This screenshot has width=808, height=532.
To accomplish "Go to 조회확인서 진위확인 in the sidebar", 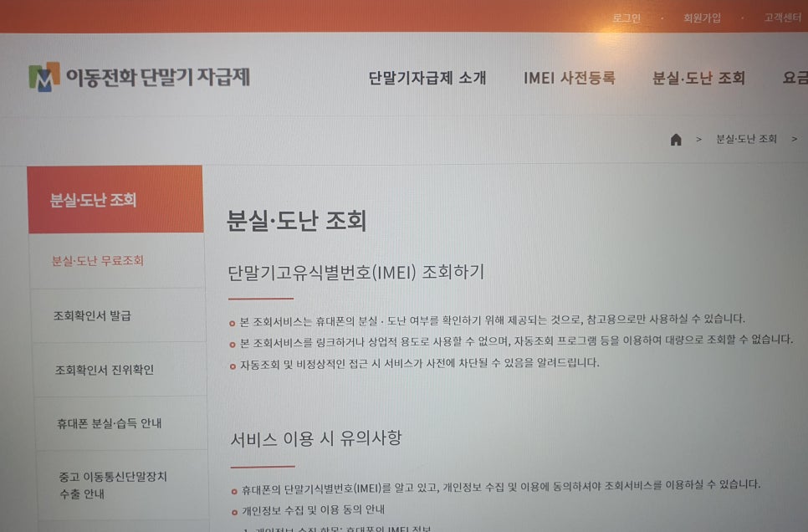I will click(x=104, y=370).
